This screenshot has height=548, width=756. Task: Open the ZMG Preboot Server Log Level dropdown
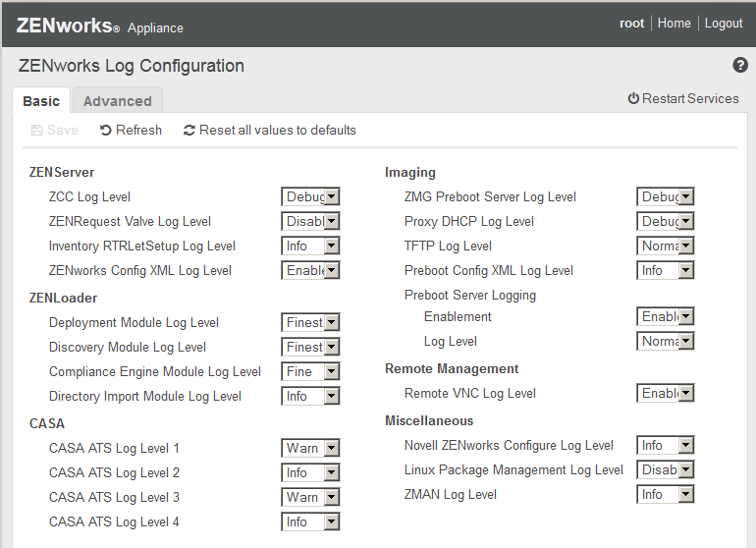click(666, 197)
